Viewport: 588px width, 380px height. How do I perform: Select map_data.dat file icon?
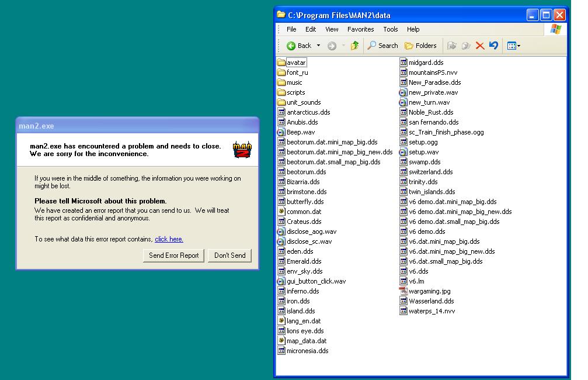point(281,341)
